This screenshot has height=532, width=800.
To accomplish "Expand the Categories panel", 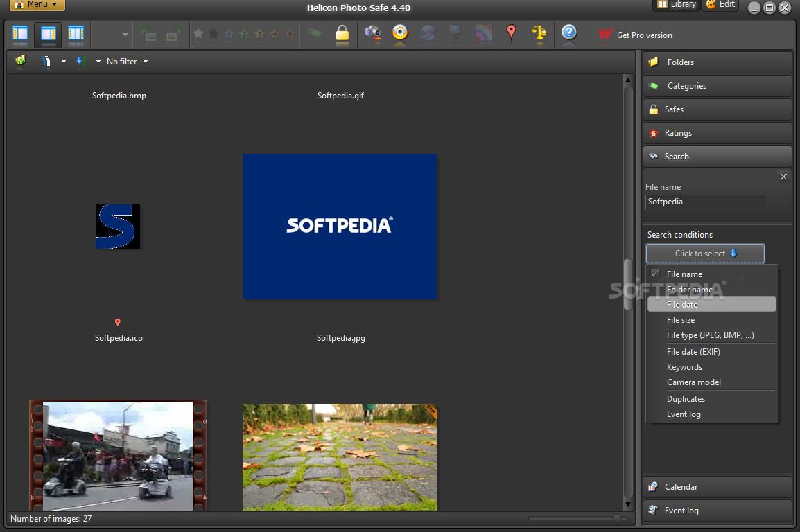I will coord(718,86).
